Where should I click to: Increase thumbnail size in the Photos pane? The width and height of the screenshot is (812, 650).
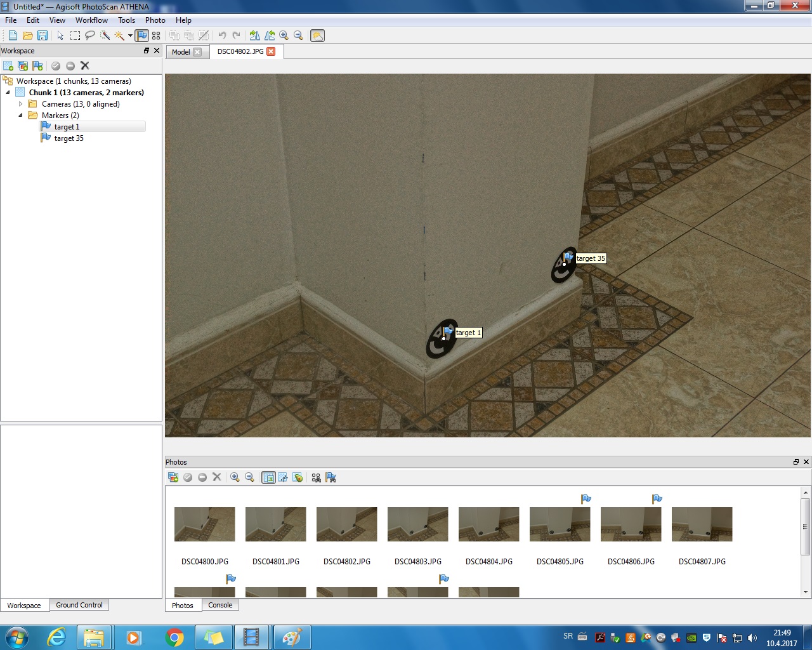pyautogui.click(x=235, y=477)
